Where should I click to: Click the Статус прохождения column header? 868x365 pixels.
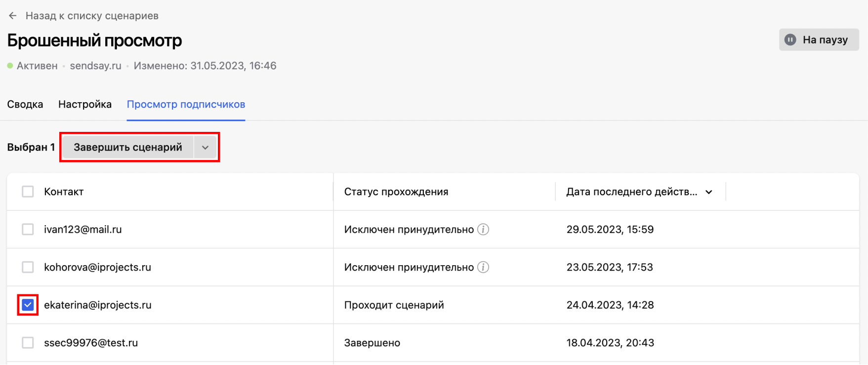point(396,192)
